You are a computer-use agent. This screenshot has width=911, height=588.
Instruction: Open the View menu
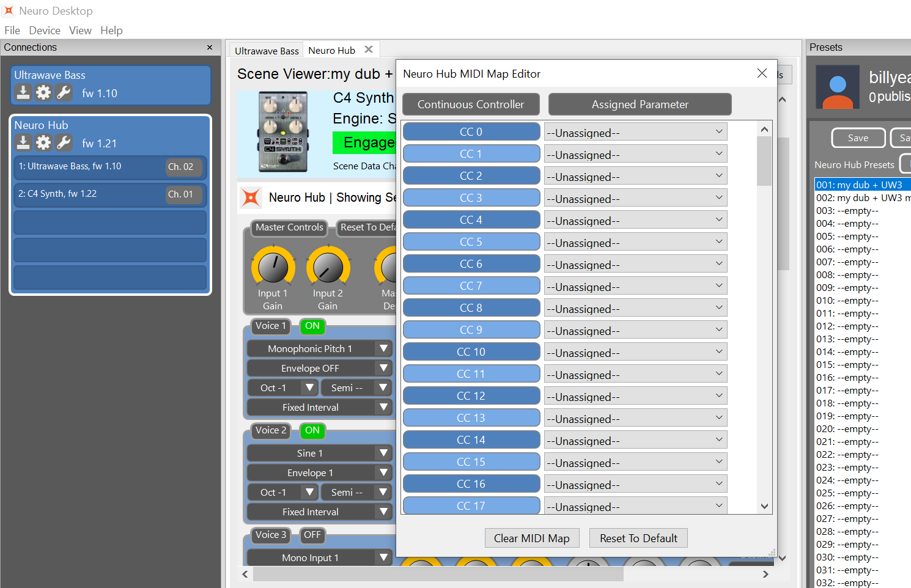click(80, 31)
